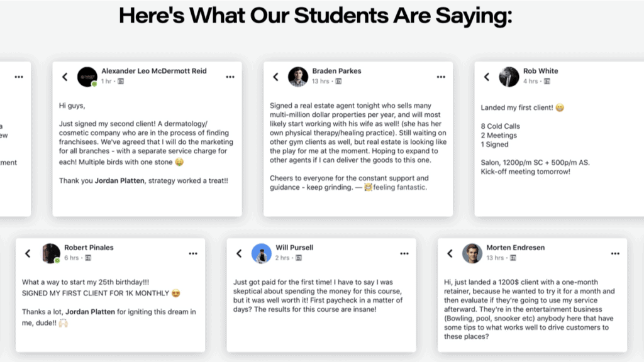Click Morten Endresen's profile photo
This screenshot has height=362, width=644.
point(472,253)
